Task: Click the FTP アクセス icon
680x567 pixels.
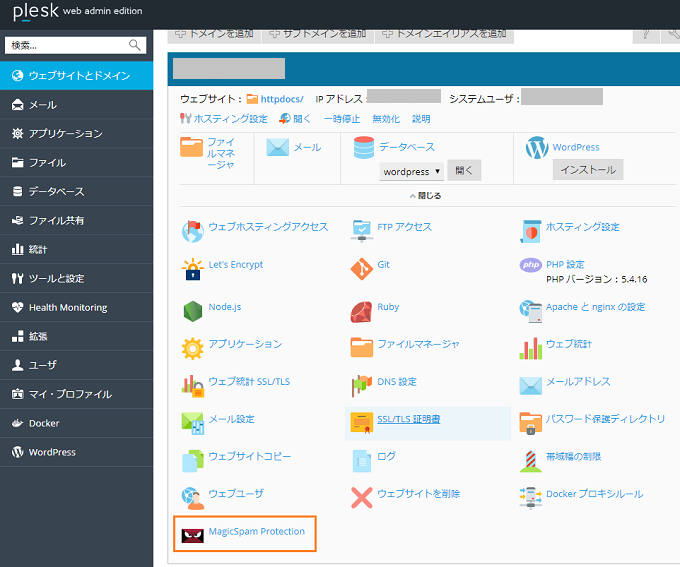Action: (x=362, y=231)
